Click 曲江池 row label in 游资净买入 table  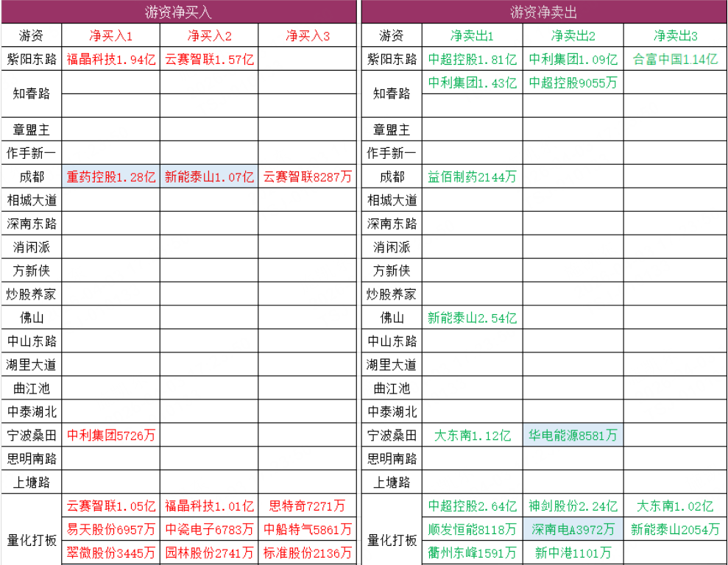click(x=32, y=388)
